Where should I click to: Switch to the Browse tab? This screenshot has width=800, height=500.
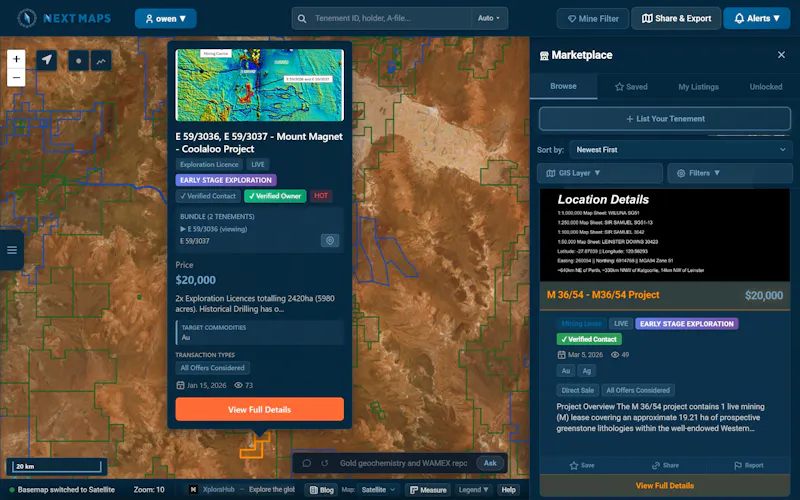coord(563,86)
